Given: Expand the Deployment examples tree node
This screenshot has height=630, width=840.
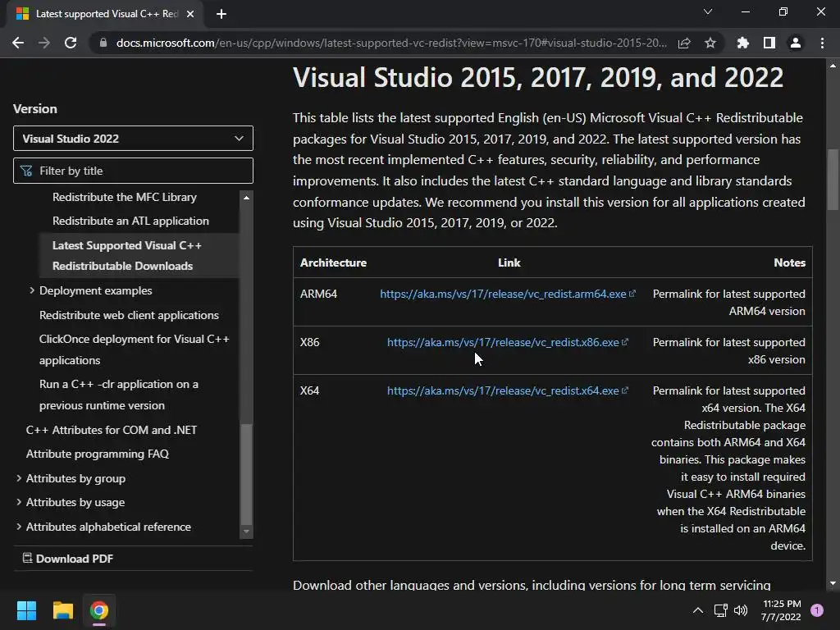Looking at the screenshot, I should 32,290.
